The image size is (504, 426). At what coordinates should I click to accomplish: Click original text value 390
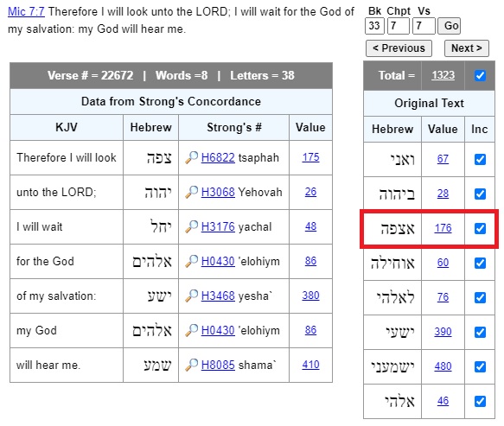tap(443, 332)
